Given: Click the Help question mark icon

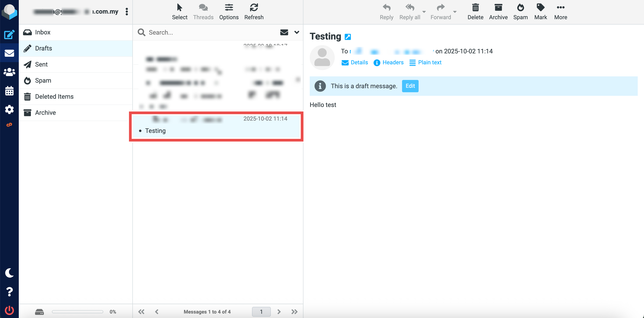Looking at the screenshot, I should (x=9, y=292).
